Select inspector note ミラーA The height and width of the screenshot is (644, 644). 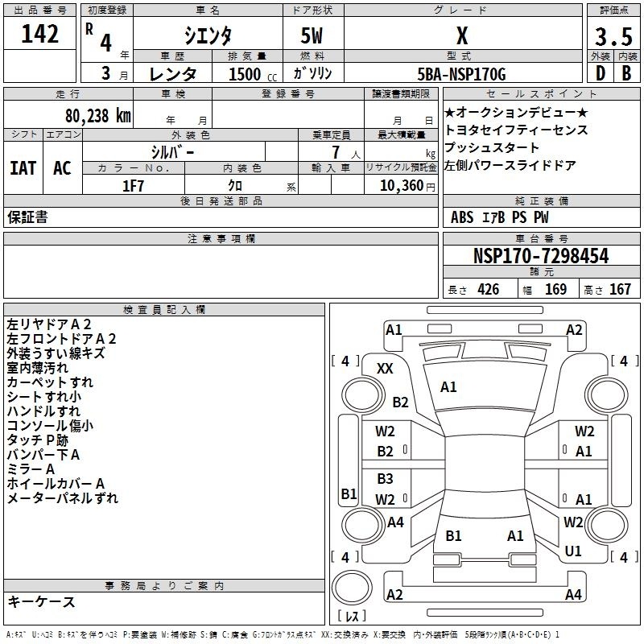31,469
